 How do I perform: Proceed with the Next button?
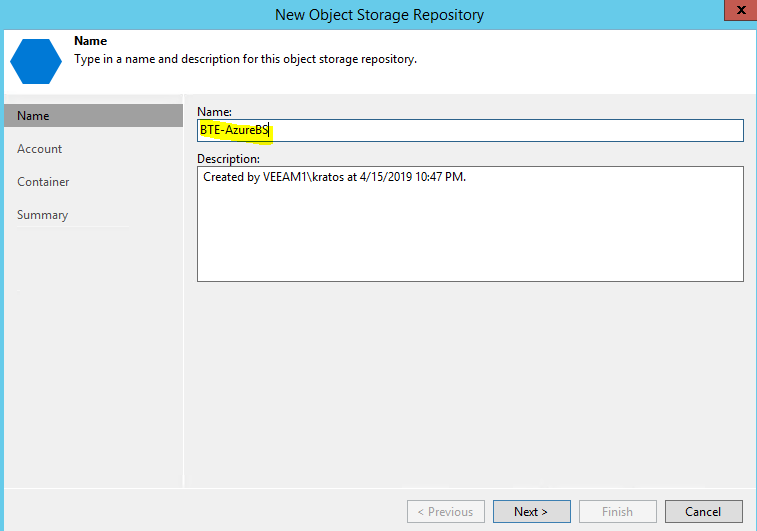[532, 512]
